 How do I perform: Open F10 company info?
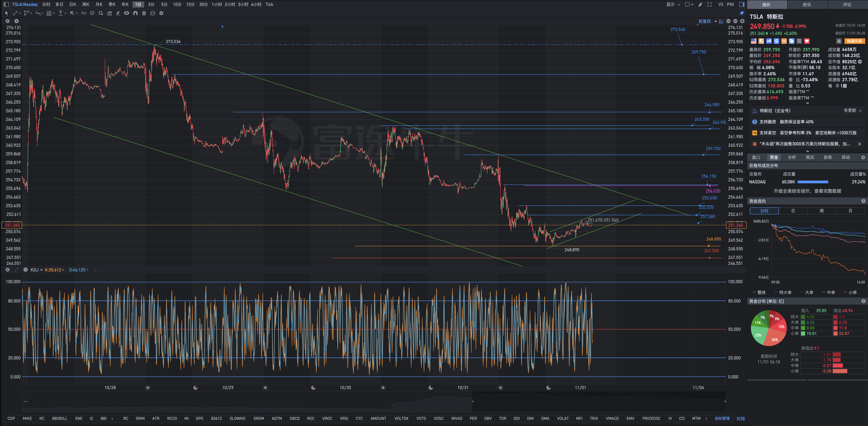(731, 4)
